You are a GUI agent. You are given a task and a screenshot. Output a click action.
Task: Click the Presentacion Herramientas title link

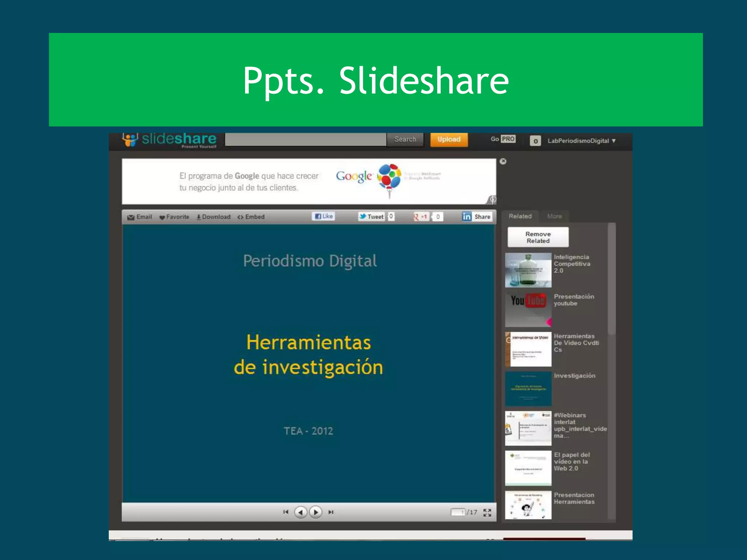574,498
